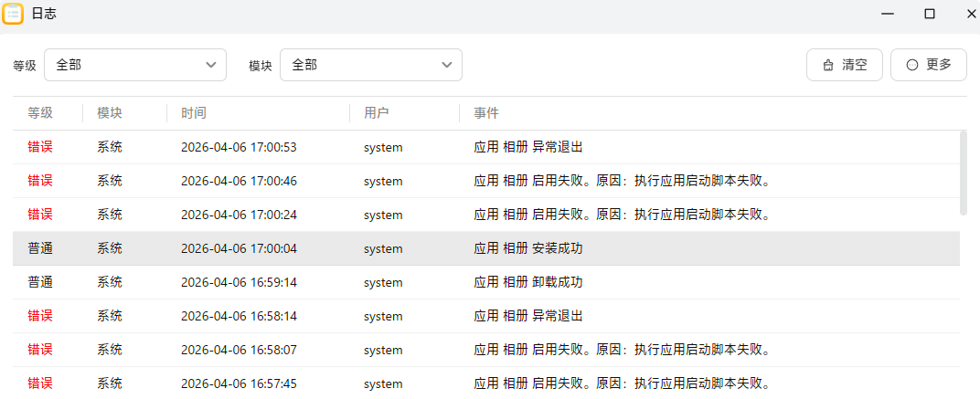The height and width of the screenshot is (399, 980).
Task: Click the 用户 column header
Action: [x=377, y=113]
